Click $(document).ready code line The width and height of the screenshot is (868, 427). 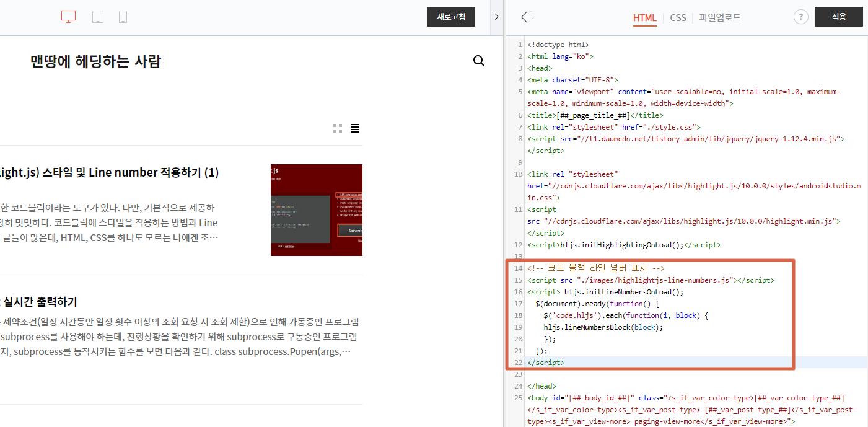(x=597, y=304)
